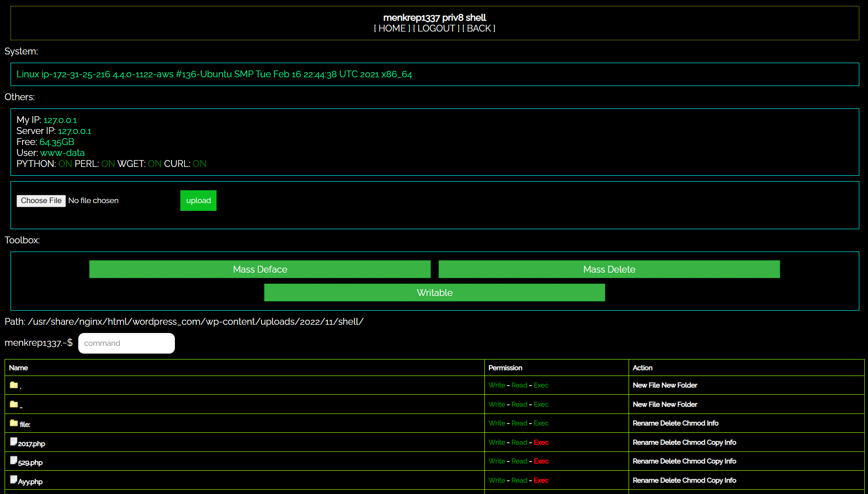Screen dimensions: 868x494
Task: Click the Choose File button
Action: click(41, 201)
